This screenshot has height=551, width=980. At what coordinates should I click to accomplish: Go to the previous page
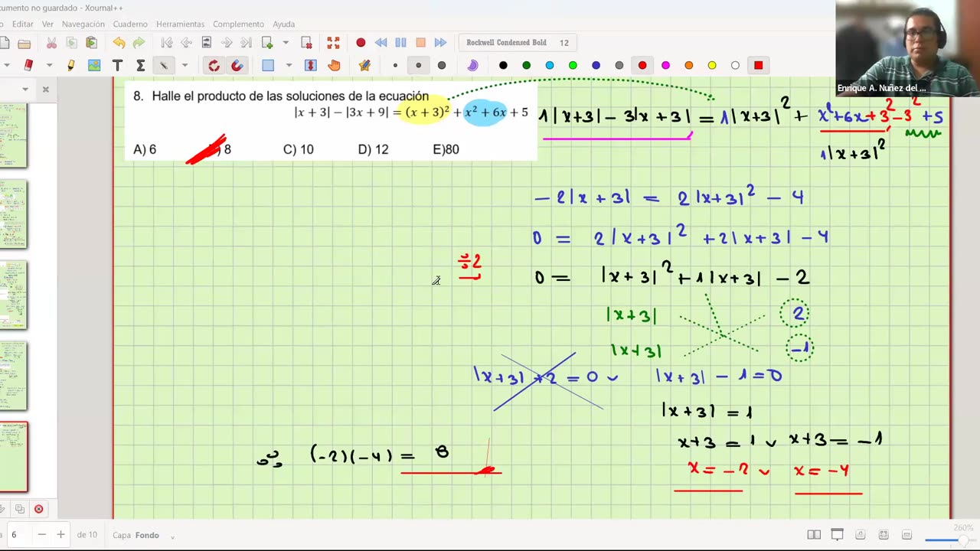(x=187, y=43)
